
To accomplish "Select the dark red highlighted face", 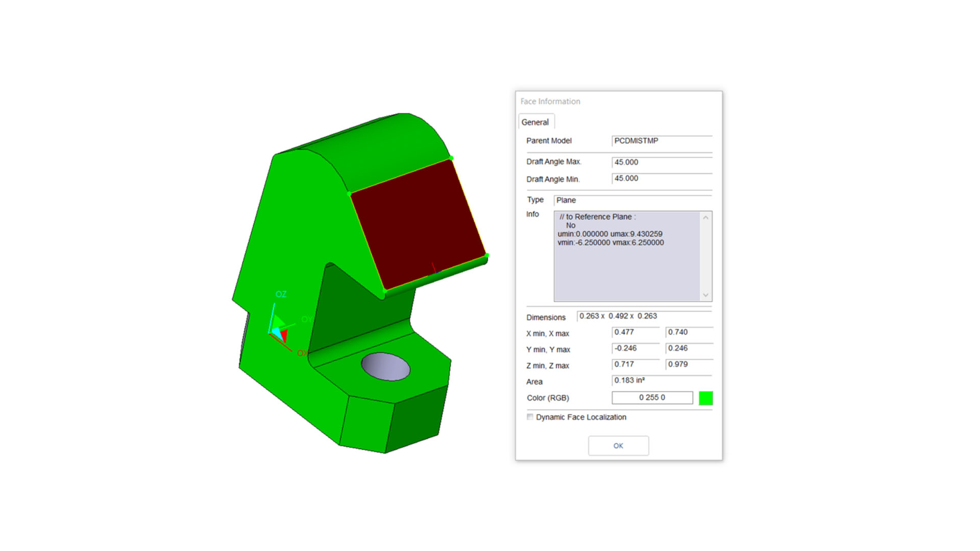I will [x=418, y=224].
